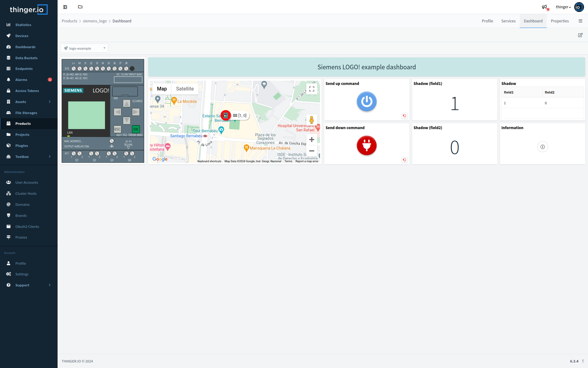Click the red device marker on map

(x=226, y=115)
